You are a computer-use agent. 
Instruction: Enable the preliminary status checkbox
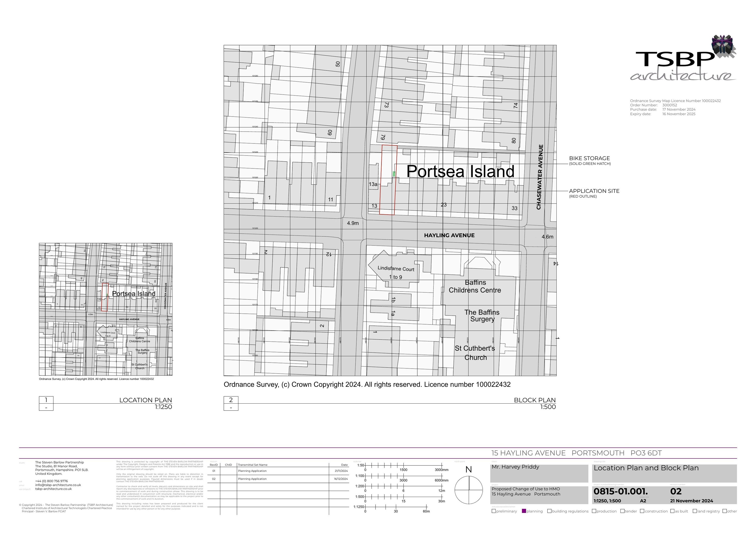click(x=494, y=511)
